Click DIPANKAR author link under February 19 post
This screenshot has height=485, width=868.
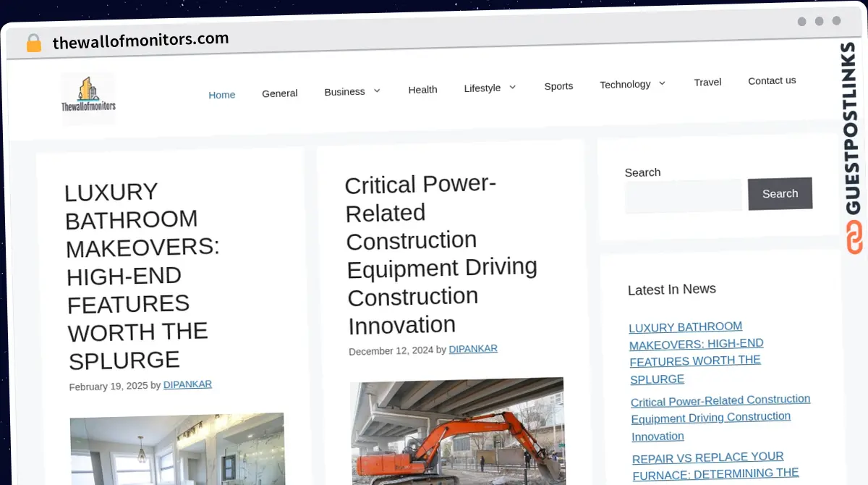point(187,384)
